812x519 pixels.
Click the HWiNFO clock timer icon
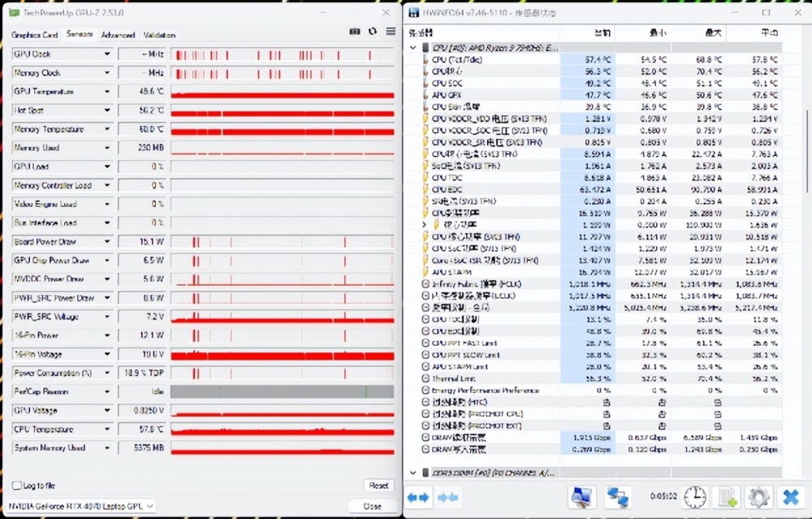[x=694, y=497]
